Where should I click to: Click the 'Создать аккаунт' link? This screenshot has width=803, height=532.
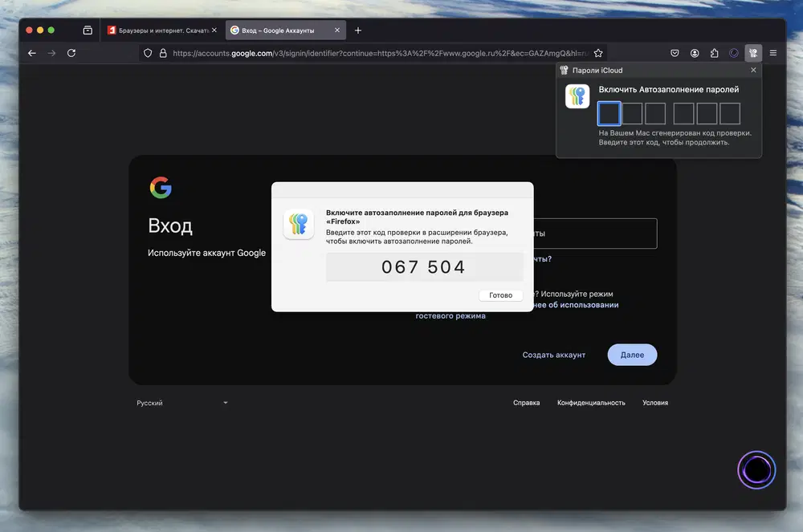coord(553,355)
